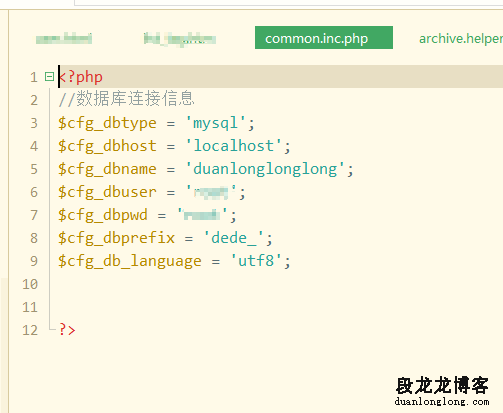Select the second blurred file tab
The image size is (503, 413).
180,39
